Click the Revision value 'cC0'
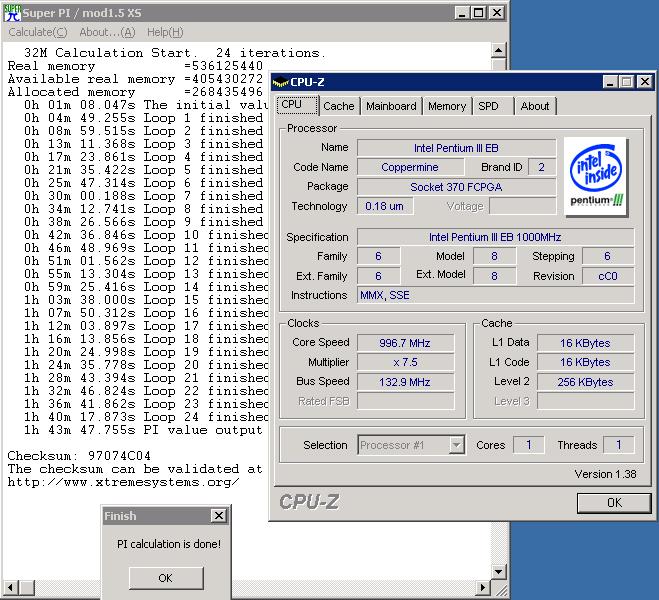The image size is (659, 600). click(x=608, y=276)
